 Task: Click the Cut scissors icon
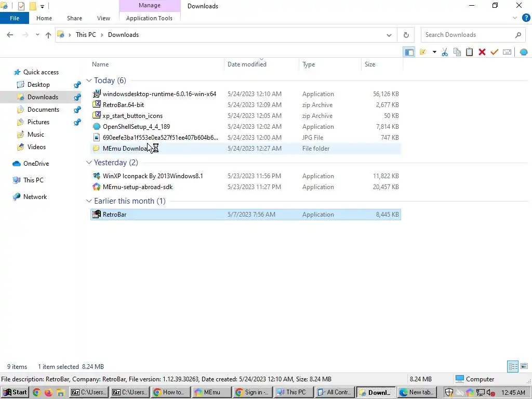click(445, 52)
